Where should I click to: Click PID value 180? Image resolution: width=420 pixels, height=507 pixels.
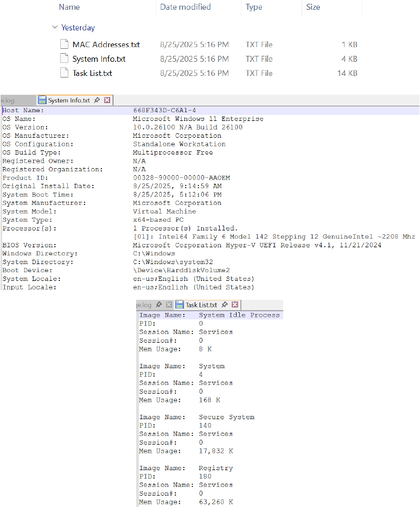tap(205, 477)
